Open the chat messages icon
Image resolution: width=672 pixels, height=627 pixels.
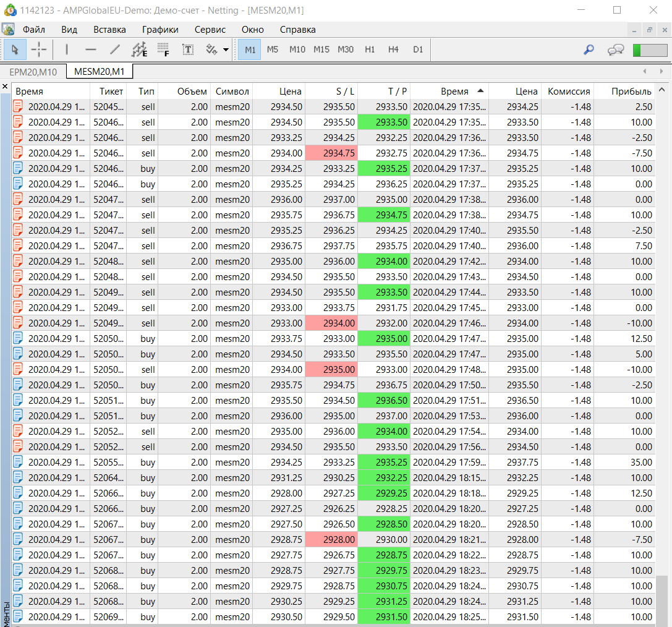pyautogui.click(x=615, y=49)
